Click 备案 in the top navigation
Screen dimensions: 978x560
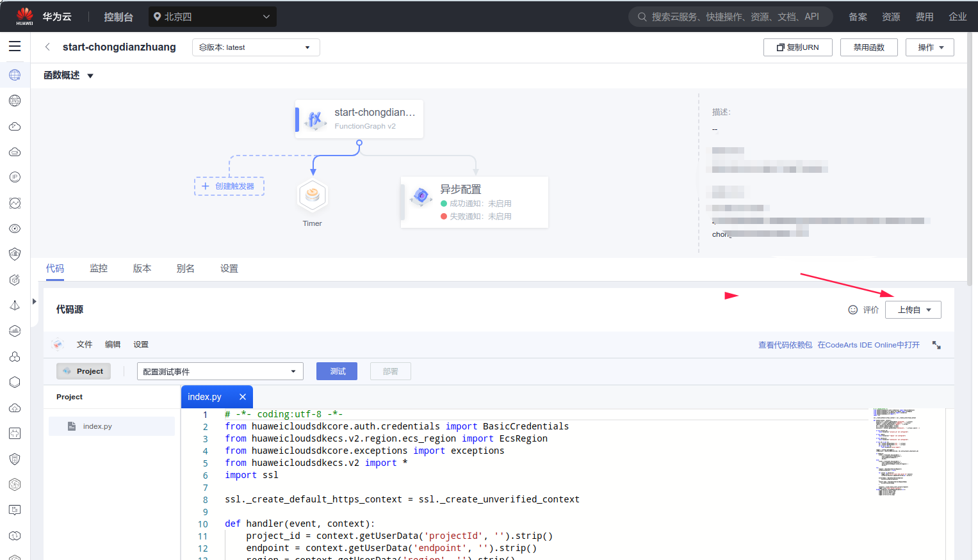[858, 17]
